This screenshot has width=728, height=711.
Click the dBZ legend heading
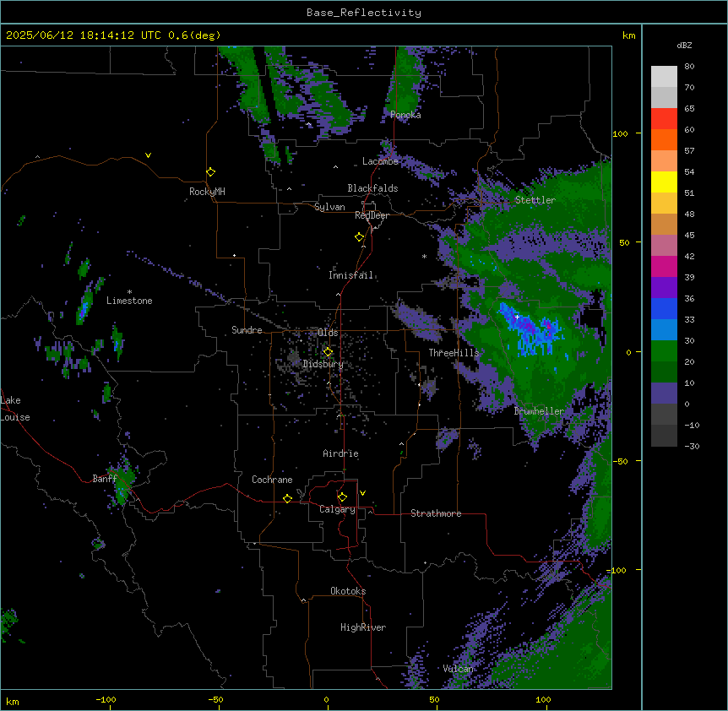click(684, 46)
